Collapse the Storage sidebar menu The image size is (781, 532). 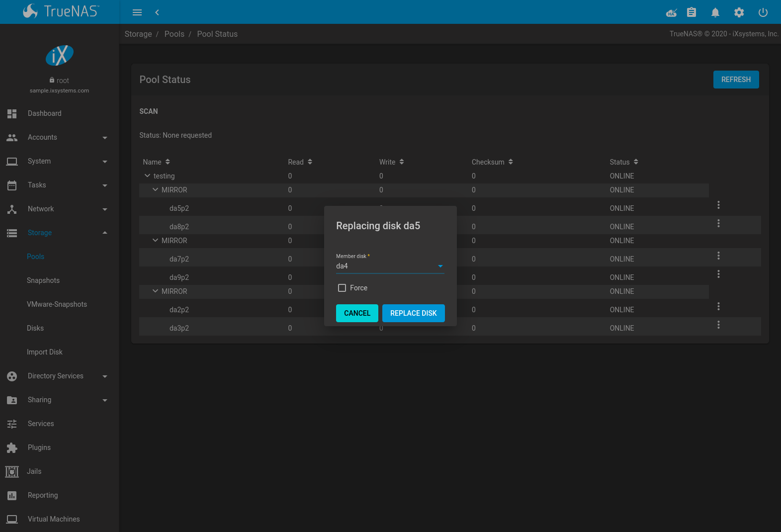[x=60, y=233]
